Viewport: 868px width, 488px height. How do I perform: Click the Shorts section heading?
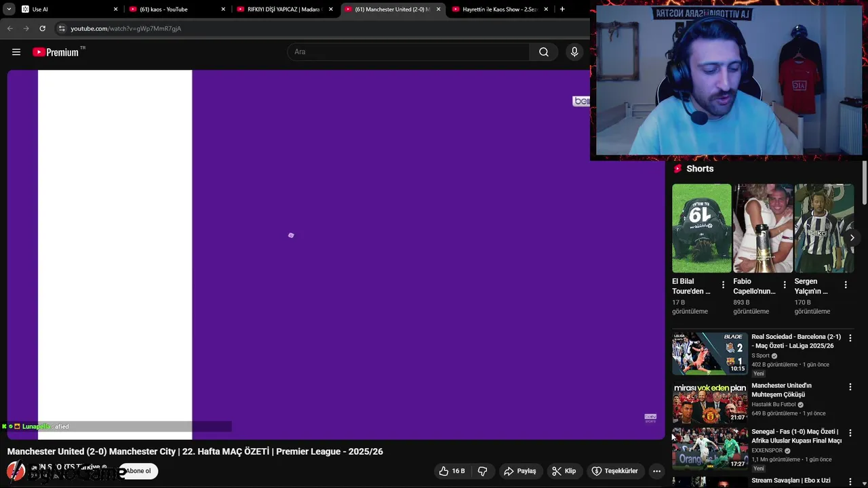pyautogui.click(x=700, y=169)
